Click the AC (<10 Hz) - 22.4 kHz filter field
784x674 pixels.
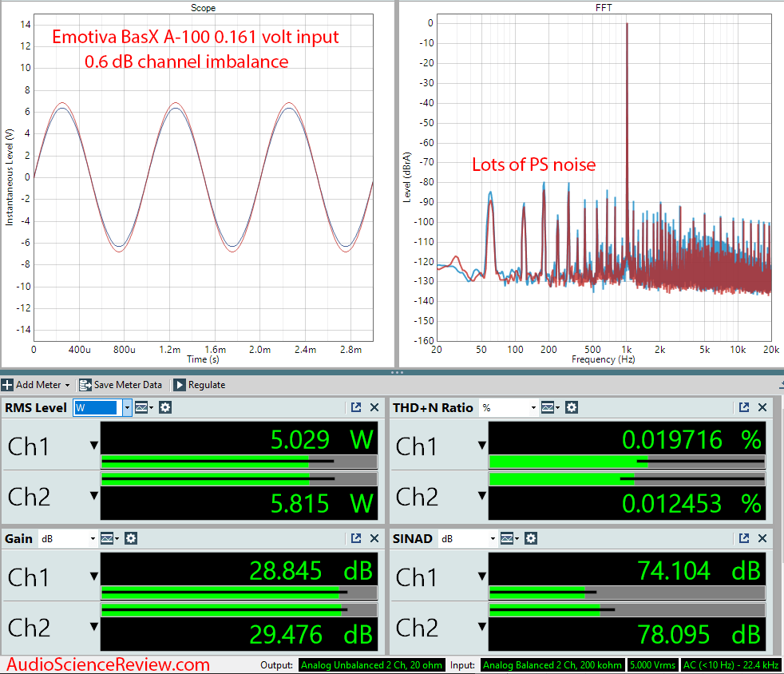[731, 665]
